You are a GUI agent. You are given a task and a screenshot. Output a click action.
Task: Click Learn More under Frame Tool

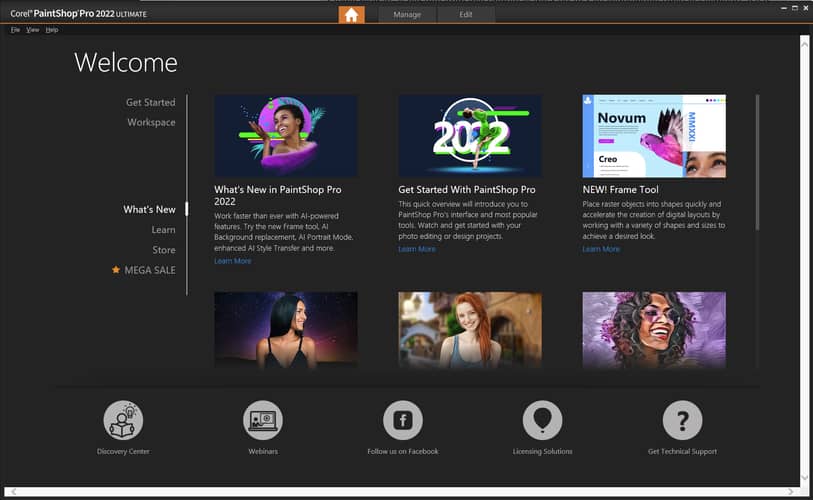coord(601,249)
